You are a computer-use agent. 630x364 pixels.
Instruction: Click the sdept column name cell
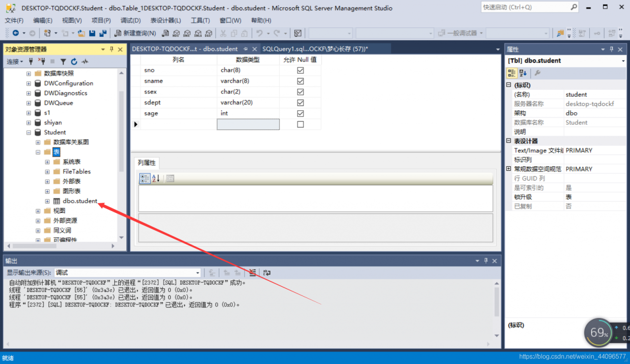(179, 103)
